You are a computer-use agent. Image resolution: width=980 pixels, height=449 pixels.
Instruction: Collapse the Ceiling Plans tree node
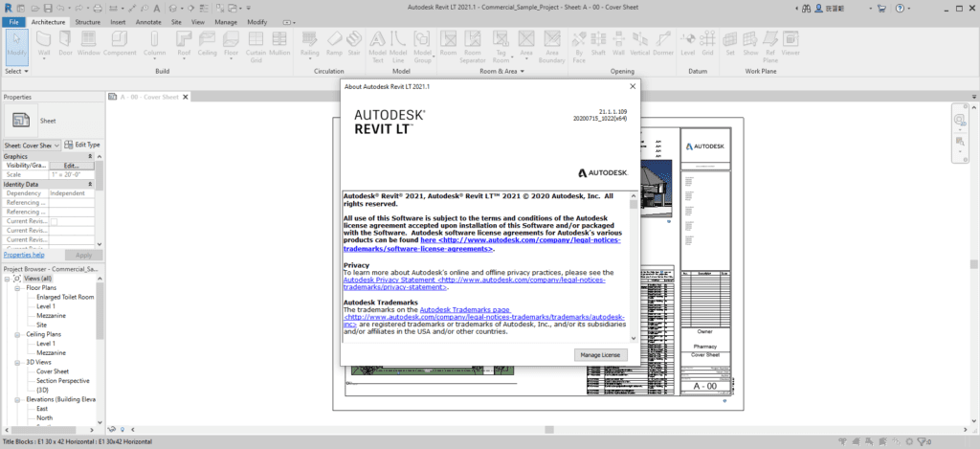pyautogui.click(x=17, y=334)
